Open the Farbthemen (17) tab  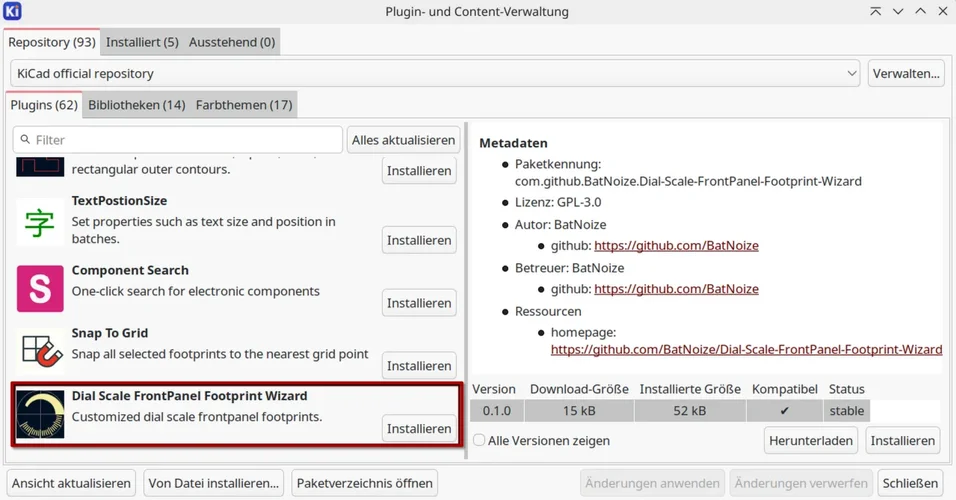coord(244,105)
